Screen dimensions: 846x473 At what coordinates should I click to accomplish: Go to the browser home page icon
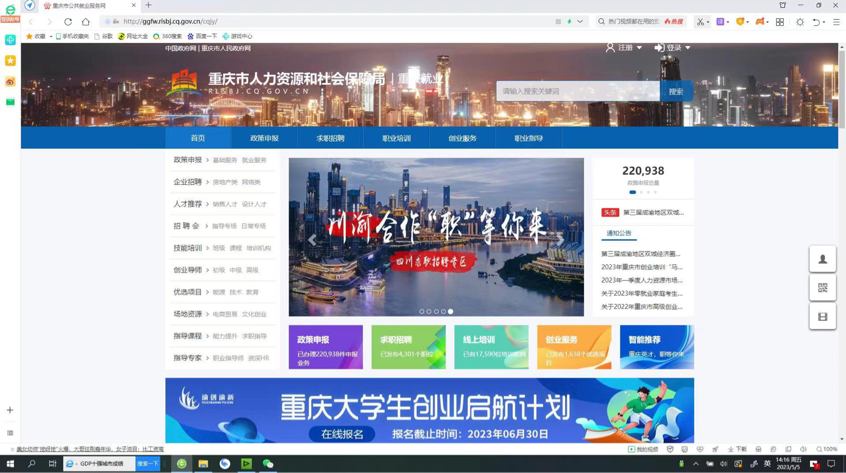pyautogui.click(x=86, y=22)
